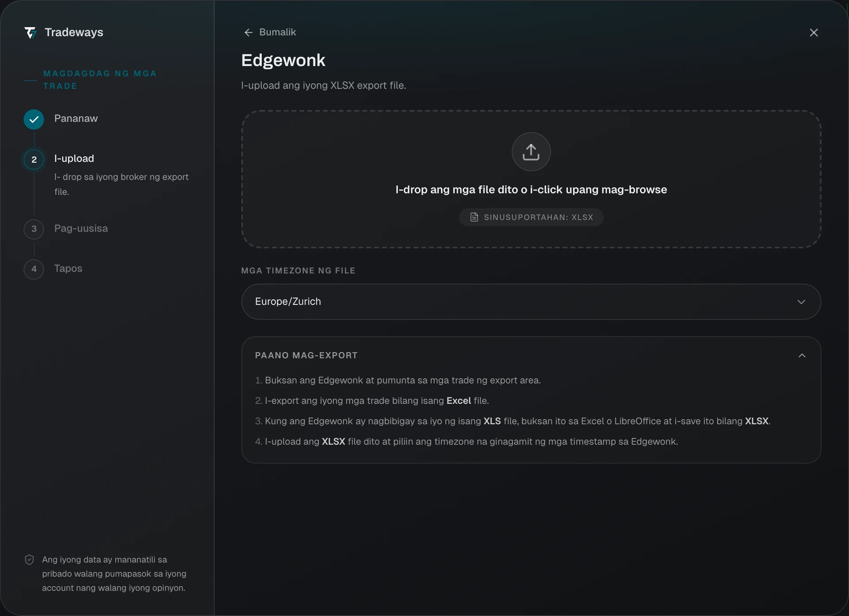Click the Bumalik back link
Screen dimensions: 849x616
click(x=270, y=32)
